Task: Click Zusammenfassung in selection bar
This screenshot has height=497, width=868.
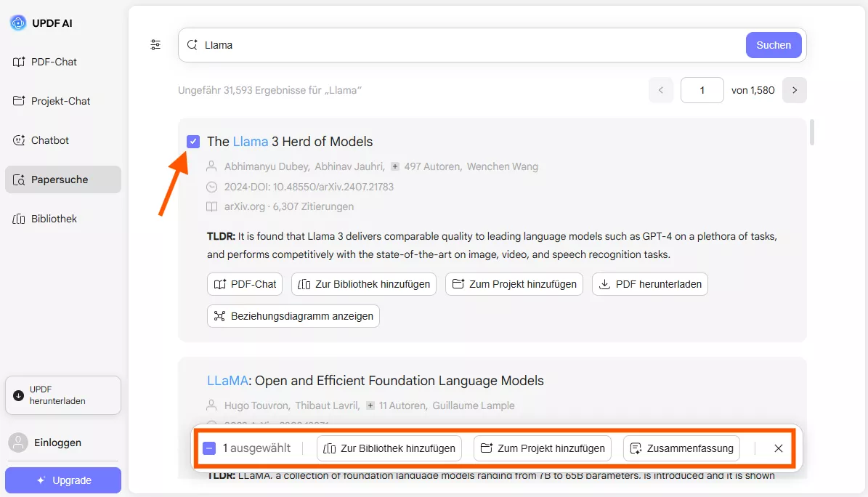Action: 681,448
